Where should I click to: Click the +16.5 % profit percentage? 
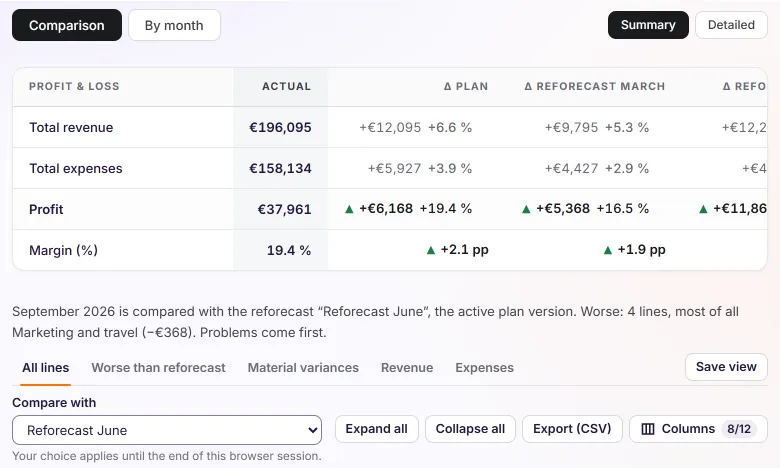[x=623, y=208]
